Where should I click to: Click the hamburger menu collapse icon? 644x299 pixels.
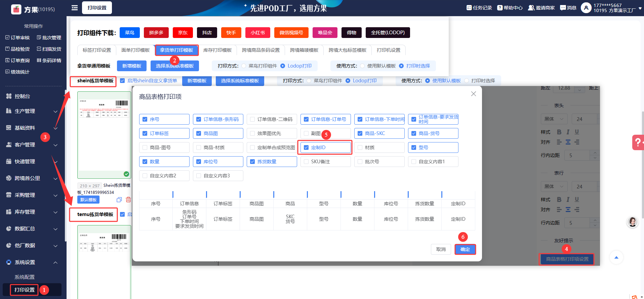point(75,8)
